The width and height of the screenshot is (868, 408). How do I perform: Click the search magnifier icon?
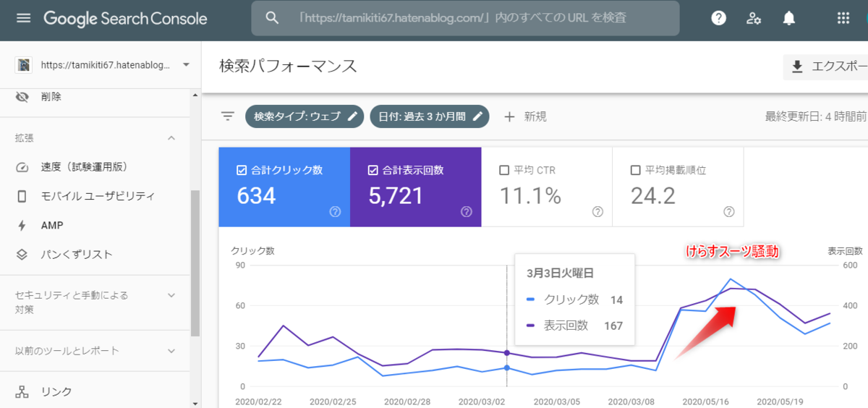coord(272,18)
